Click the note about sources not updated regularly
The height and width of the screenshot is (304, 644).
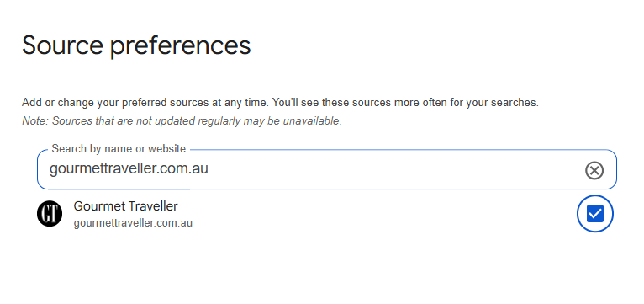(182, 121)
